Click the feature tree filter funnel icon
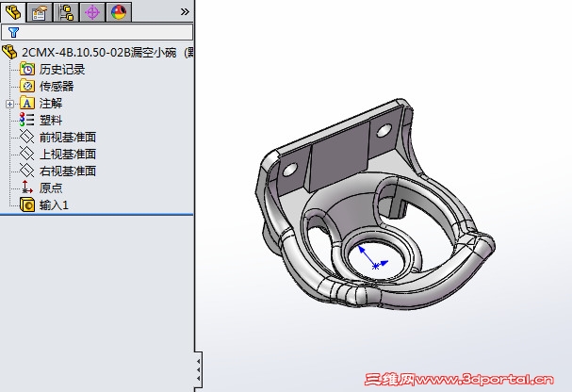Screen dimensions: 572x392 13,32
